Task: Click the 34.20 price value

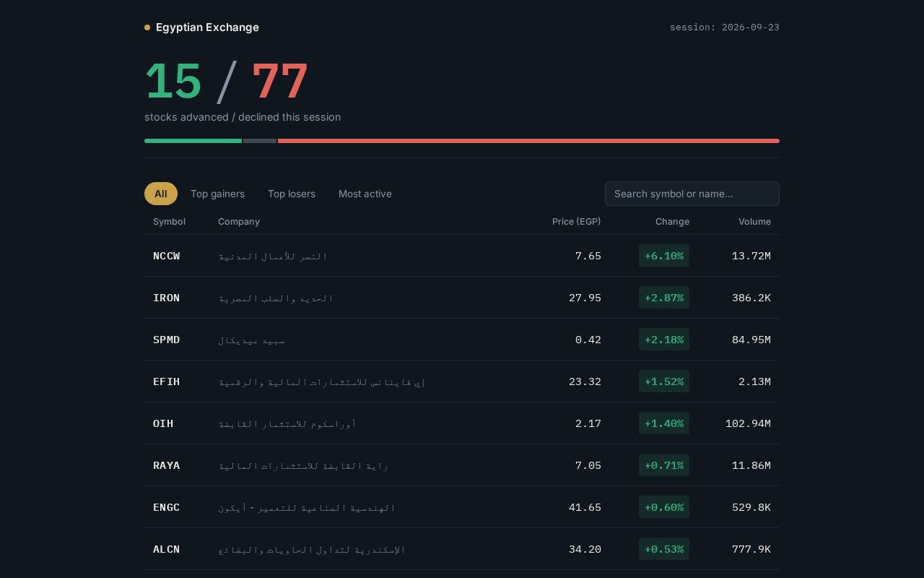Action: click(x=585, y=549)
